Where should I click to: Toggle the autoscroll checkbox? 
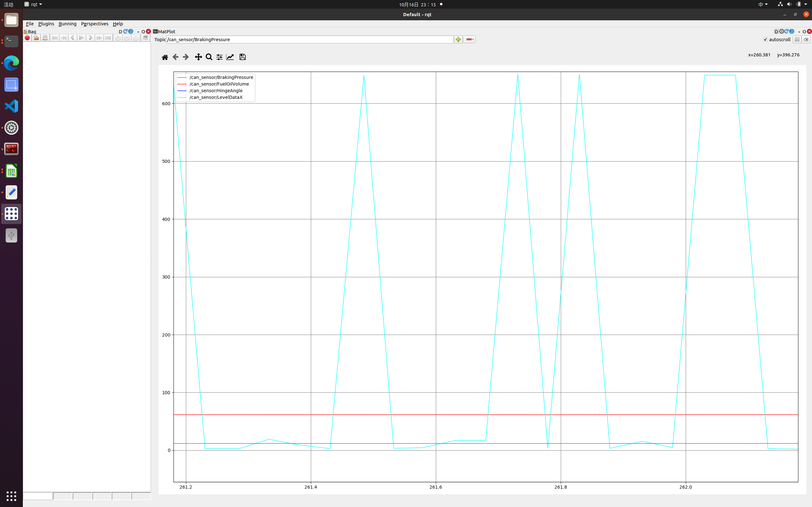(765, 40)
